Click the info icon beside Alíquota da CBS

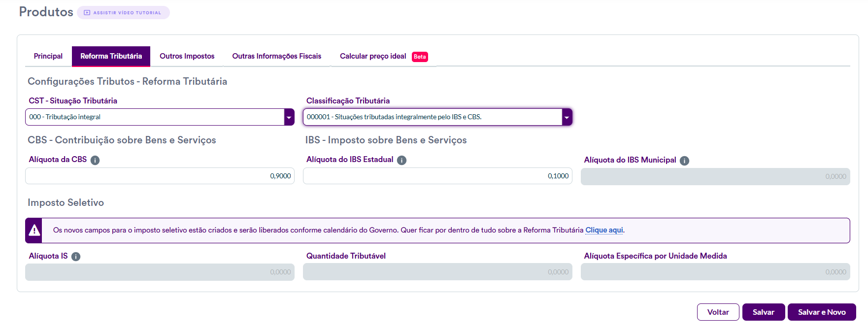click(x=95, y=160)
